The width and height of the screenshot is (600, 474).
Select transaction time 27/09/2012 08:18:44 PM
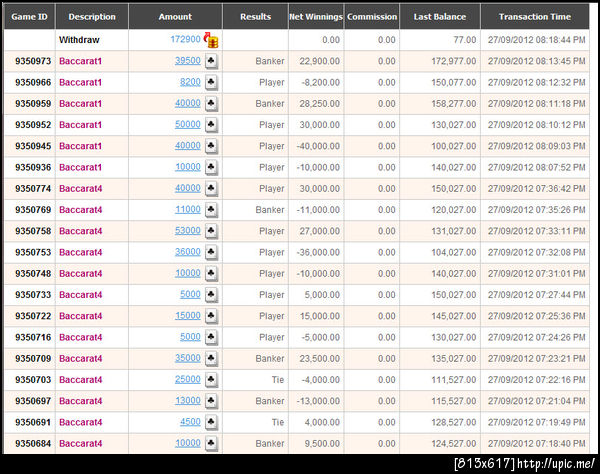(536, 40)
